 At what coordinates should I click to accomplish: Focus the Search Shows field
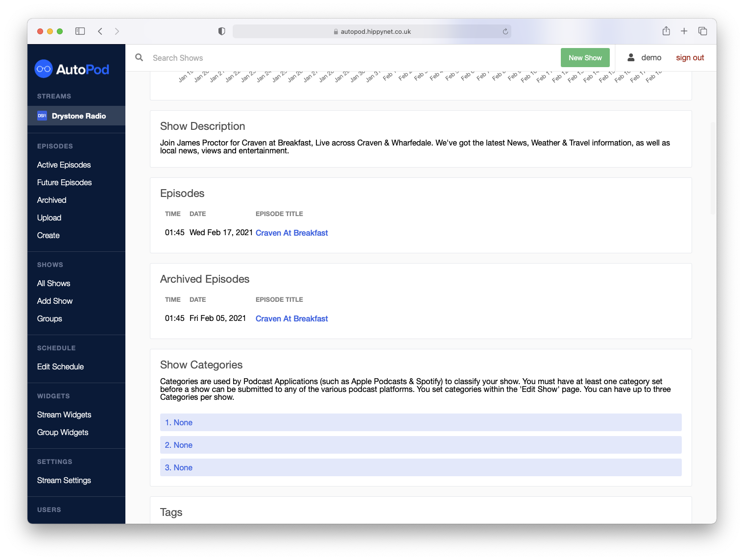click(353, 58)
